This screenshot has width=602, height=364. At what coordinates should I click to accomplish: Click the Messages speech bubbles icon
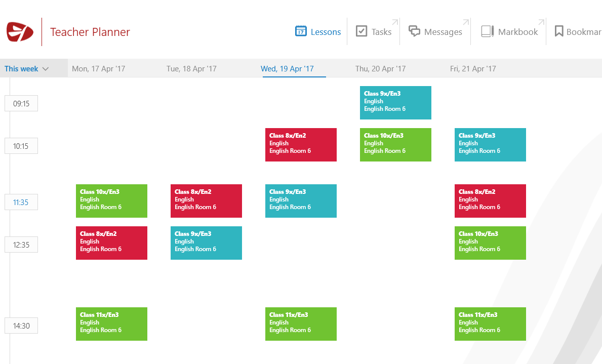point(414,31)
